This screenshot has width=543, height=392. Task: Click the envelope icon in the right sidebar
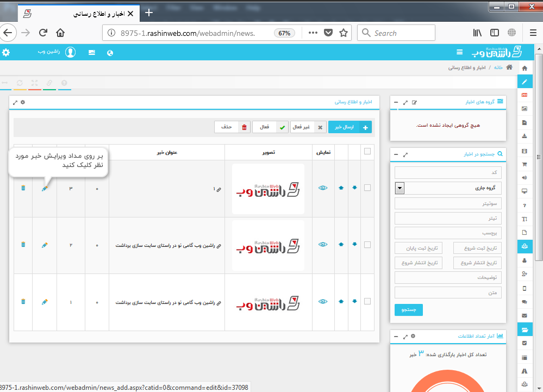(525, 315)
